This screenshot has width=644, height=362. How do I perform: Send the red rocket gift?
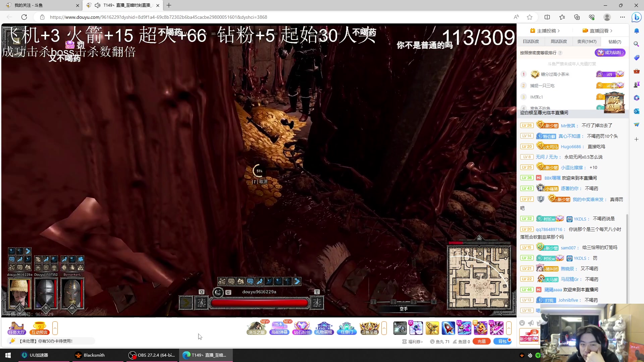[448, 328]
